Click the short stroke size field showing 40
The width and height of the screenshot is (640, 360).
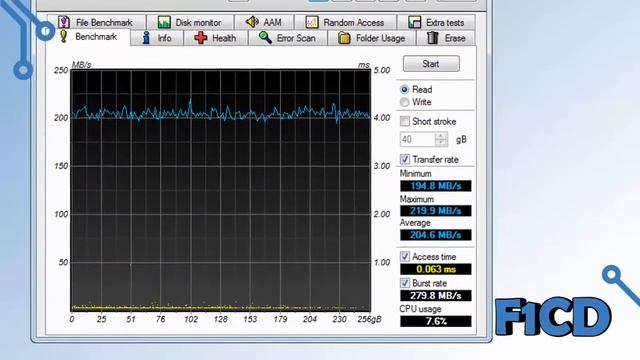click(417, 139)
